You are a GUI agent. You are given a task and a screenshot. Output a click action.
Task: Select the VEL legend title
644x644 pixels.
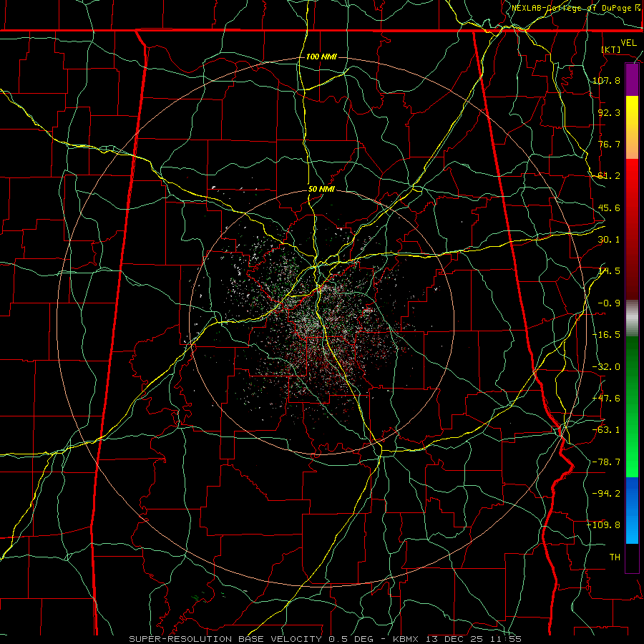point(629,43)
